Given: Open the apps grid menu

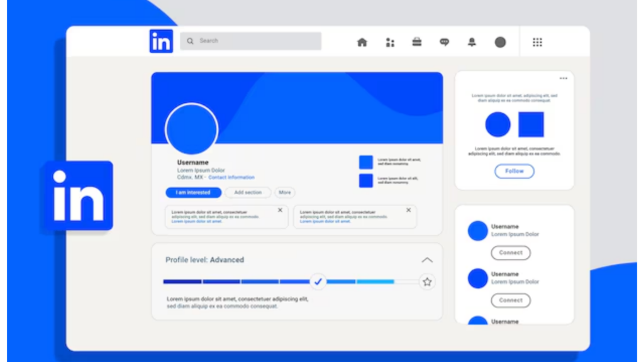Looking at the screenshot, I should point(537,41).
